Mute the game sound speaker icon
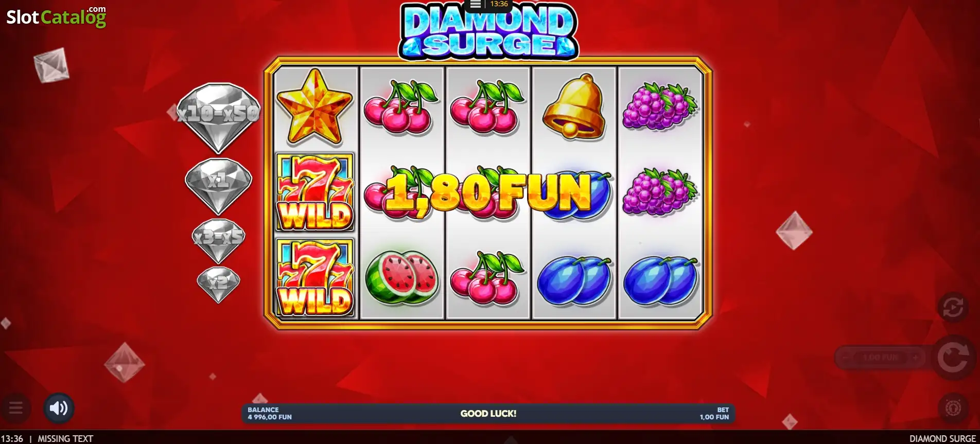Screen dimensions: 980x444 59,409
